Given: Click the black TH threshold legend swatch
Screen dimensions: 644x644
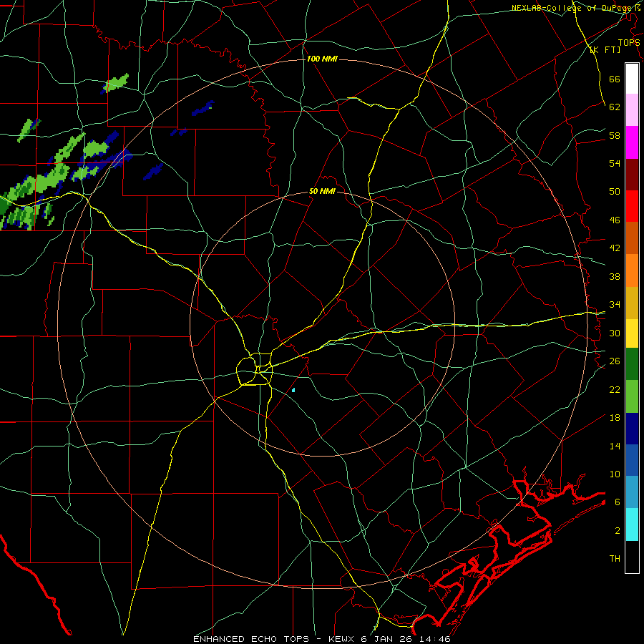Looking at the screenshot, I should tap(632, 557).
